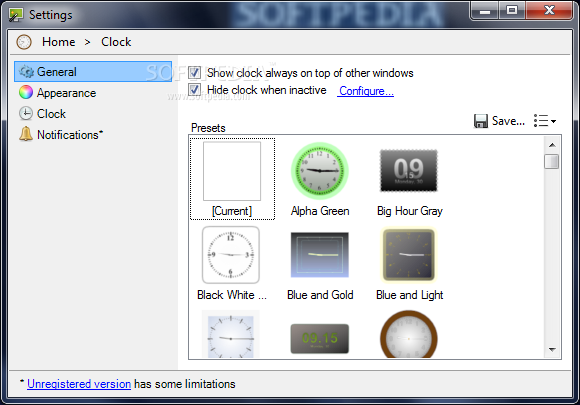The height and width of the screenshot is (405, 580).
Task: Switch to the Appearance section label
Action: [x=67, y=93]
